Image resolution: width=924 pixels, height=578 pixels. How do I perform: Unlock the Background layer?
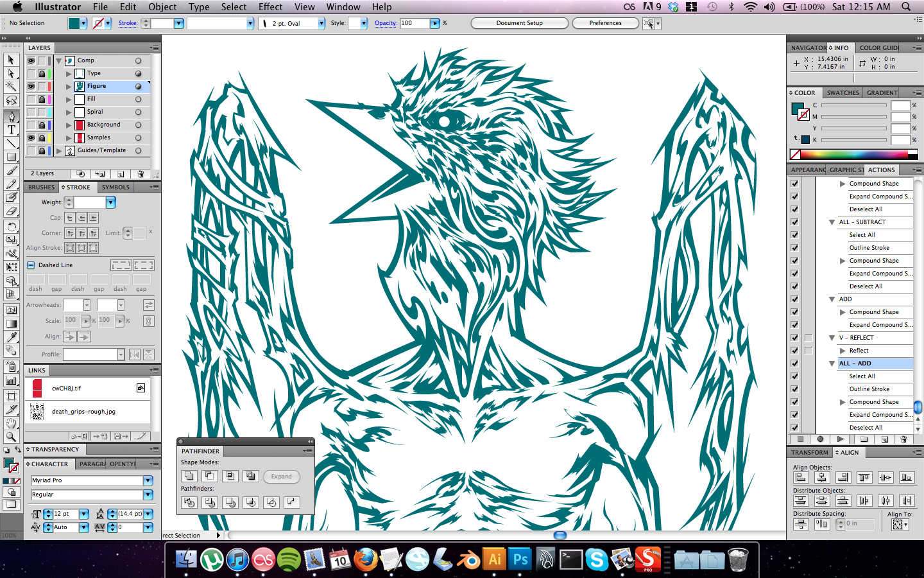[42, 125]
